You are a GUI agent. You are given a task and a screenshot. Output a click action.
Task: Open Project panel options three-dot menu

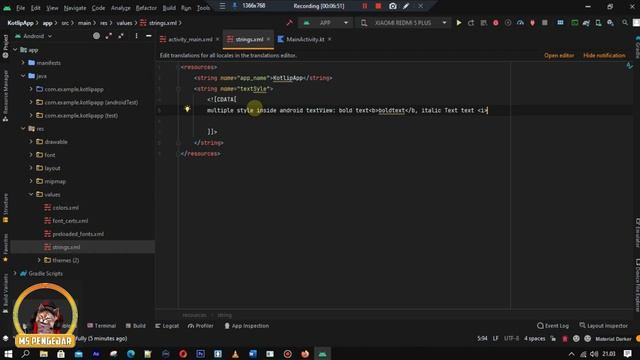point(136,36)
